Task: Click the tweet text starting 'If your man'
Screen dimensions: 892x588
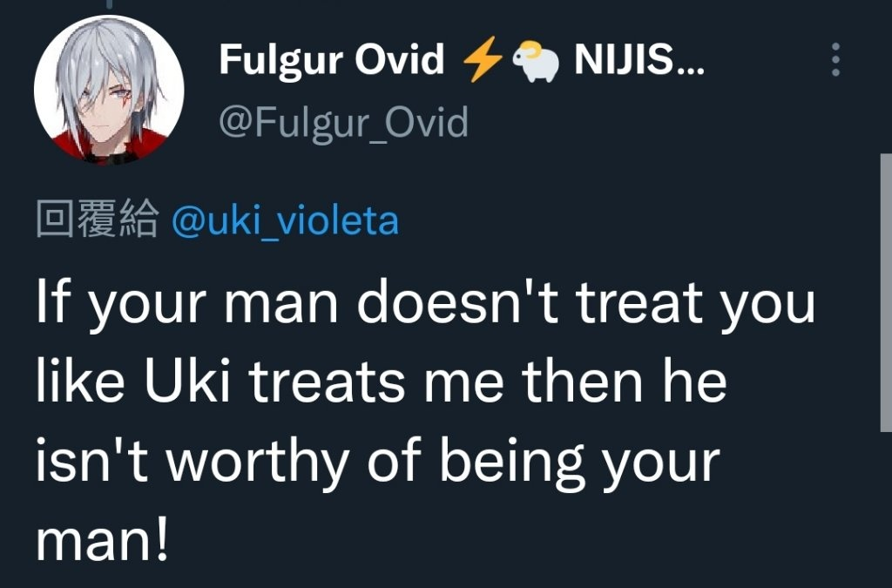Action: [425, 420]
